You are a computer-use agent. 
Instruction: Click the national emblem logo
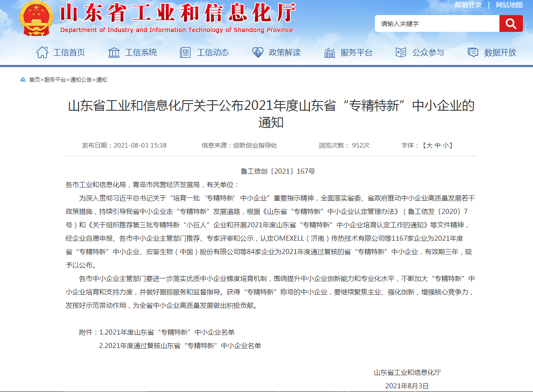click(36, 18)
